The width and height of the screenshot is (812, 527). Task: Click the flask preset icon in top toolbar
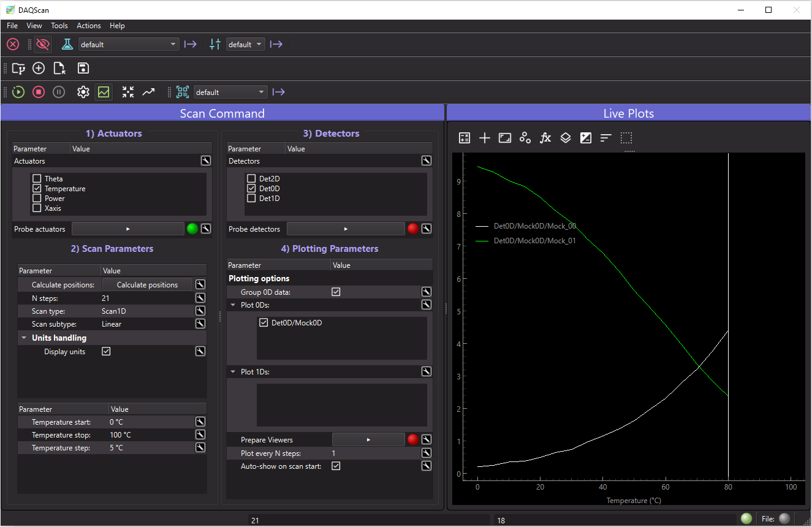tap(67, 44)
